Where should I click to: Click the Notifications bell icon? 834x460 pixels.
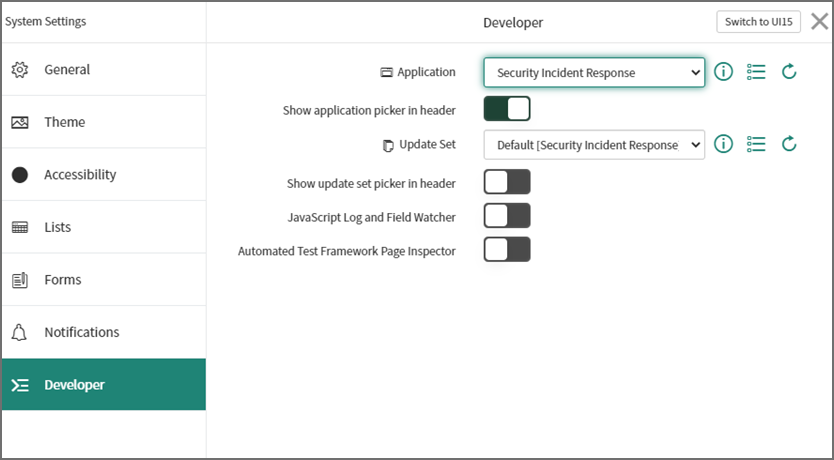(x=20, y=332)
